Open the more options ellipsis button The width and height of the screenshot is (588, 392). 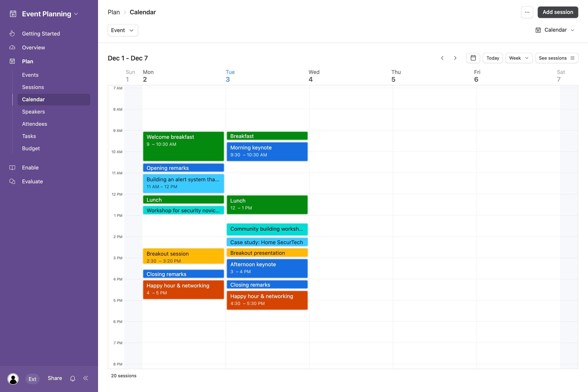tap(527, 12)
